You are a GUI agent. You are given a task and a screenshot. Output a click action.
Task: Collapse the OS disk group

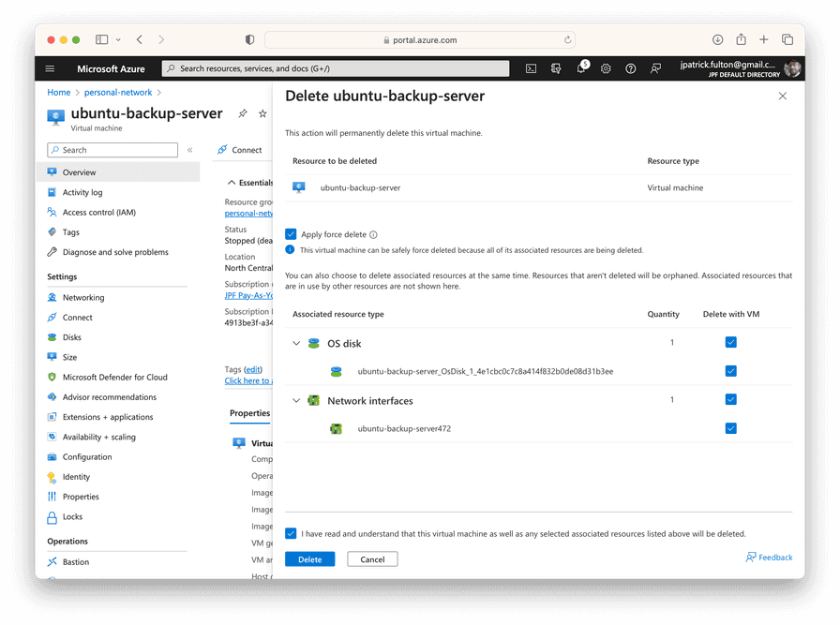coord(296,343)
